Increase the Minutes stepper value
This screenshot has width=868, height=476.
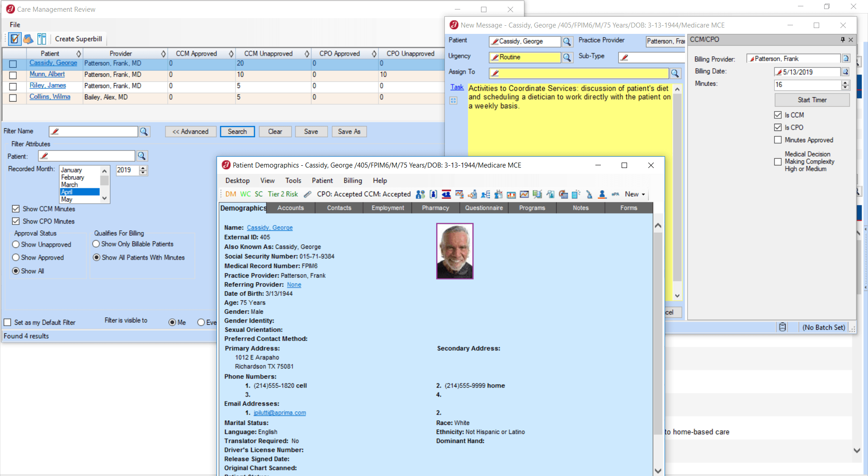(x=845, y=83)
